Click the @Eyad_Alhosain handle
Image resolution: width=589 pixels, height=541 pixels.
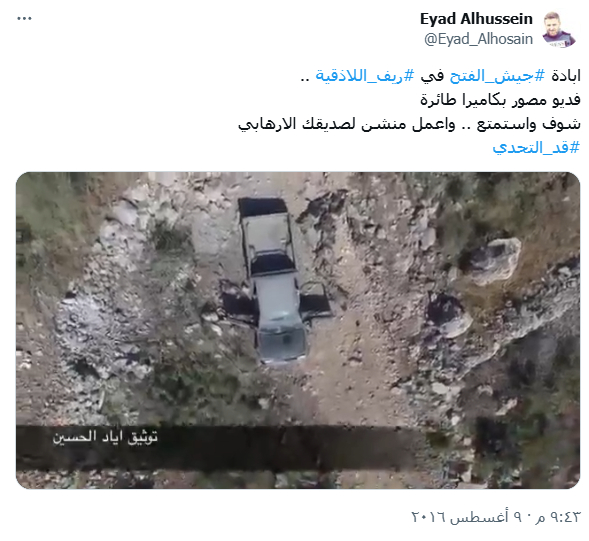478,39
